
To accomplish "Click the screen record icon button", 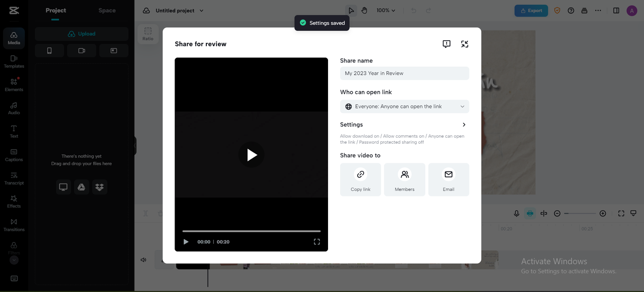I will point(114,51).
